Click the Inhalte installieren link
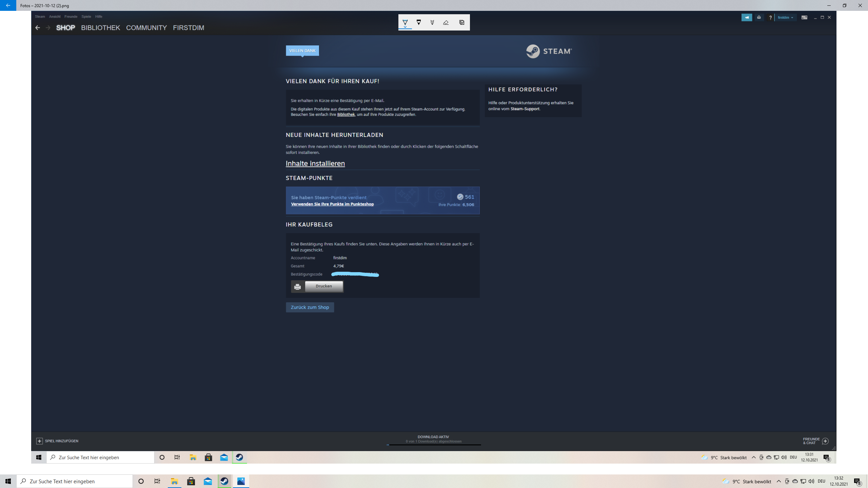The image size is (868, 488). coord(315,163)
